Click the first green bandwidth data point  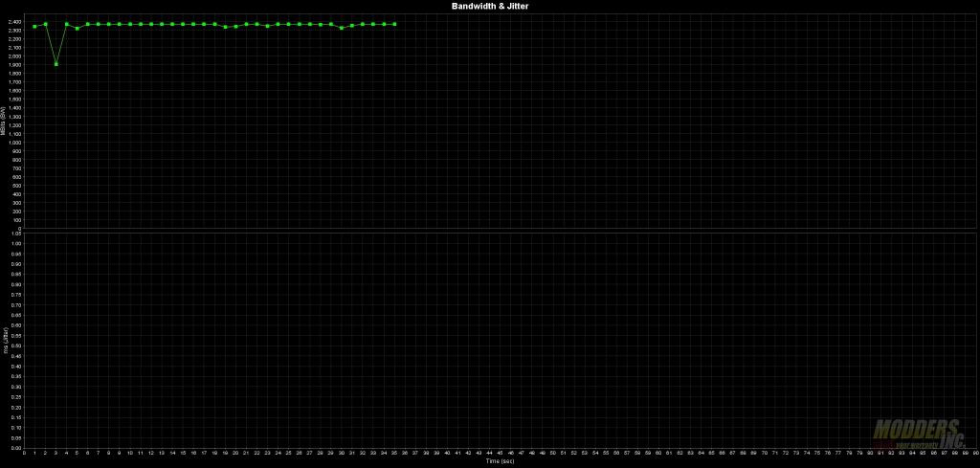click(x=34, y=26)
